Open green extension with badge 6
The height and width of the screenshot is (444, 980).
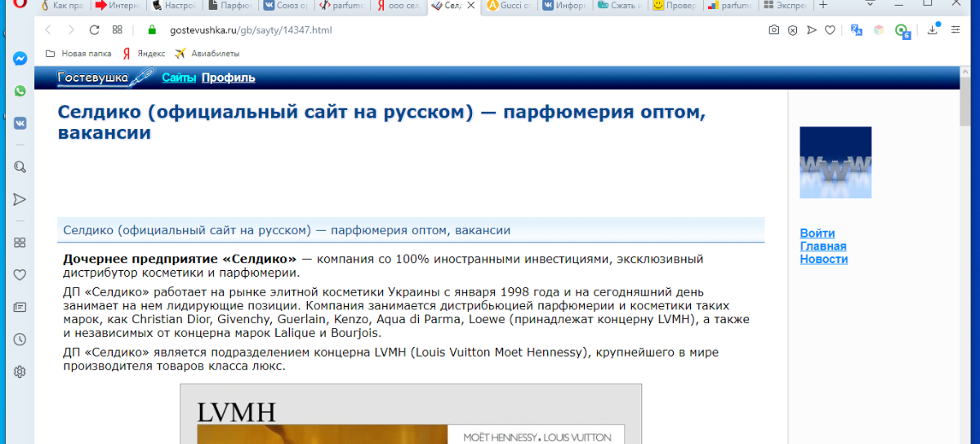tap(902, 31)
